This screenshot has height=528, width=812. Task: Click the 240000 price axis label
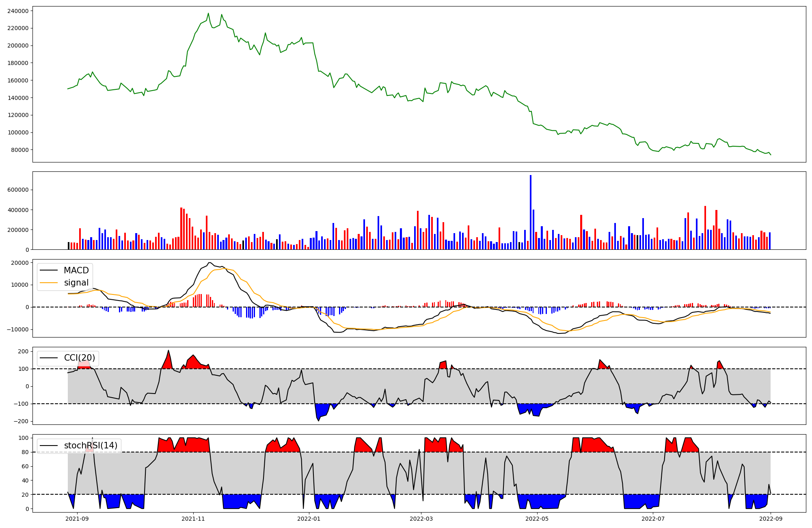coord(18,11)
